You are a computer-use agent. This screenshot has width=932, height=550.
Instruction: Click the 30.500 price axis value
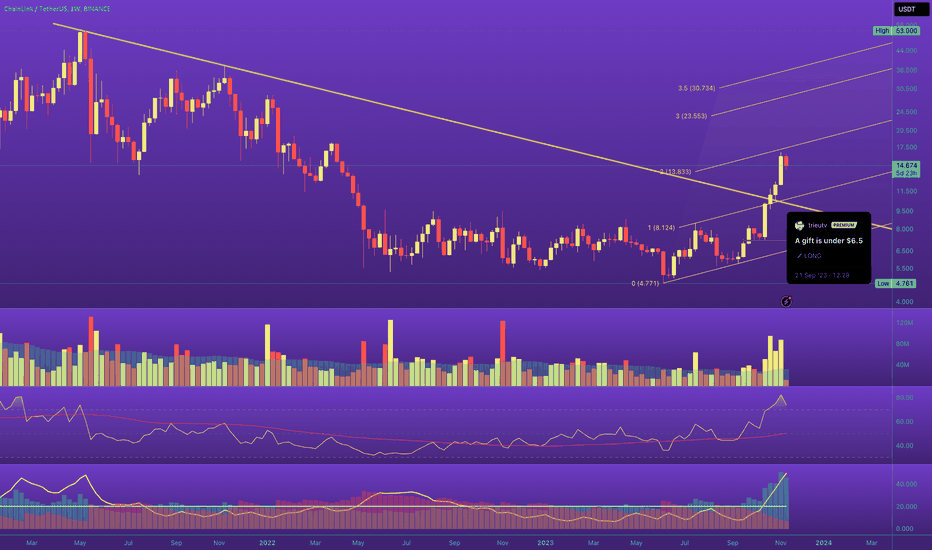point(906,89)
